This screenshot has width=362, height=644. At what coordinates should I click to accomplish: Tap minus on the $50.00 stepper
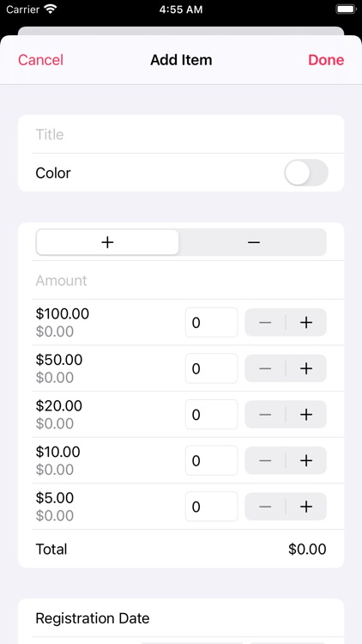pyautogui.click(x=265, y=369)
